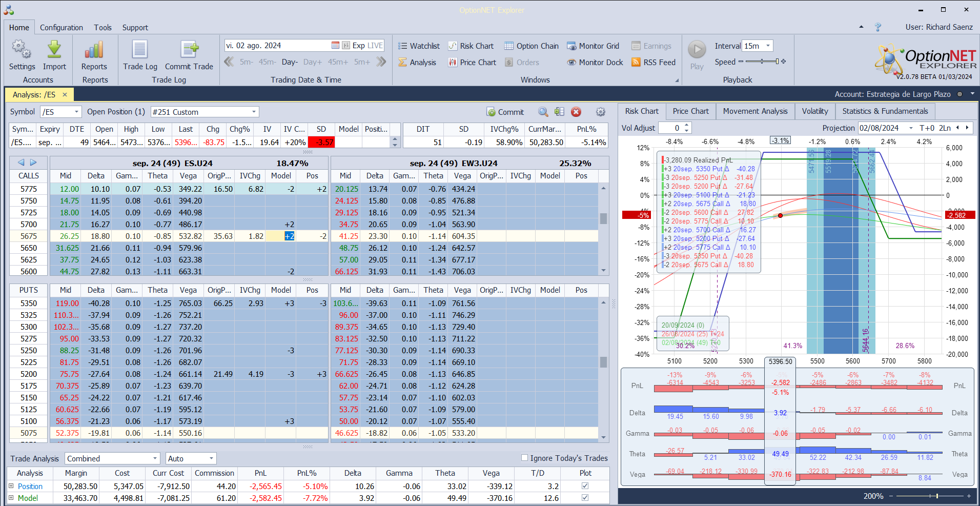Image resolution: width=980 pixels, height=506 pixels.
Task: Toggle the account status circle indicator
Action: (x=959, y=94)
